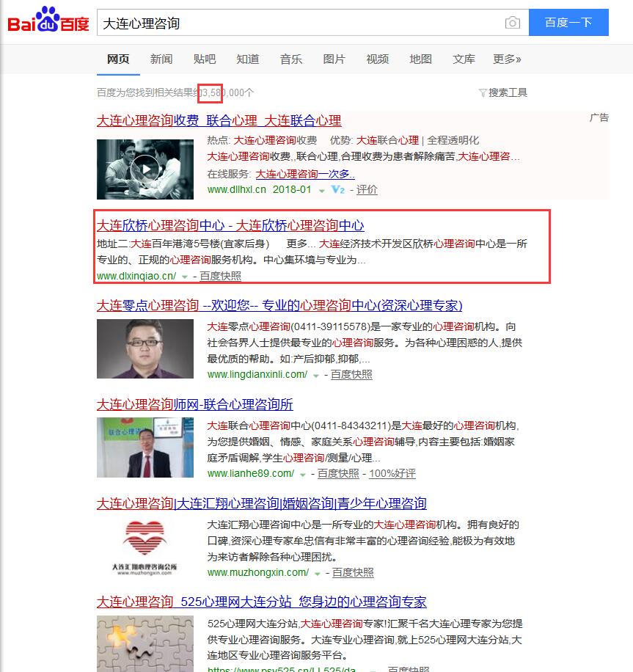Open 大连汇翔心理咨询 婚姻咨询 result title
Image resolution: width=633 pixels, height=672 pixels.
[x=261, y=503]
